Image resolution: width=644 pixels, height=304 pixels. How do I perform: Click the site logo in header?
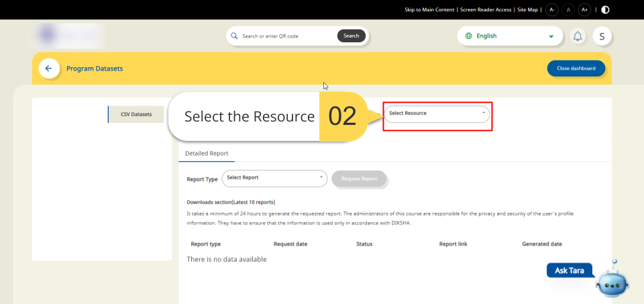tap(69, 34)
